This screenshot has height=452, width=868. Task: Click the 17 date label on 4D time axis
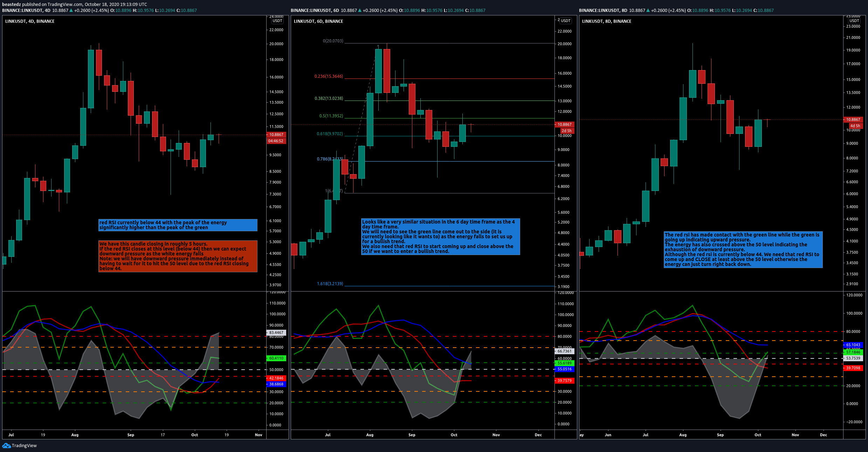pos(163,435)
